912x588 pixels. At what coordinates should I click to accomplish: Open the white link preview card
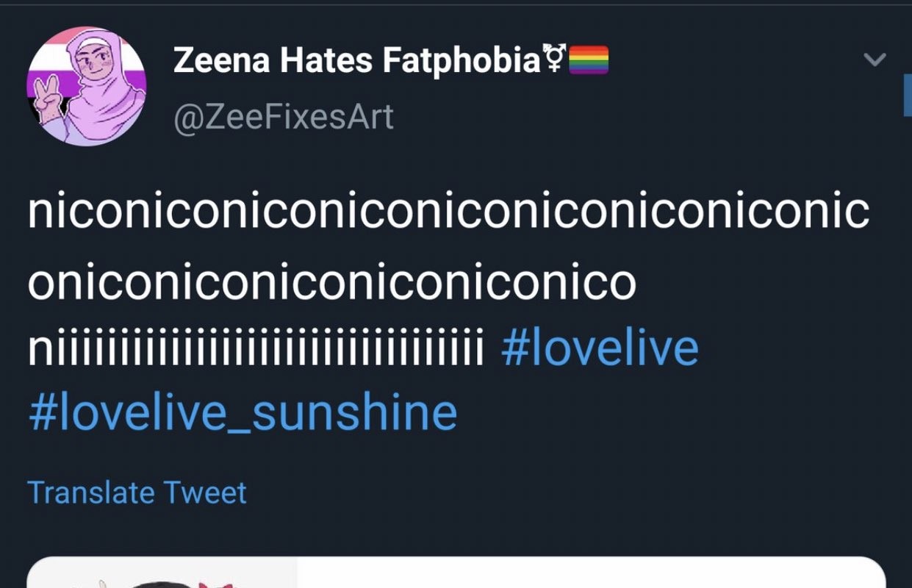(x=588, y=573)
